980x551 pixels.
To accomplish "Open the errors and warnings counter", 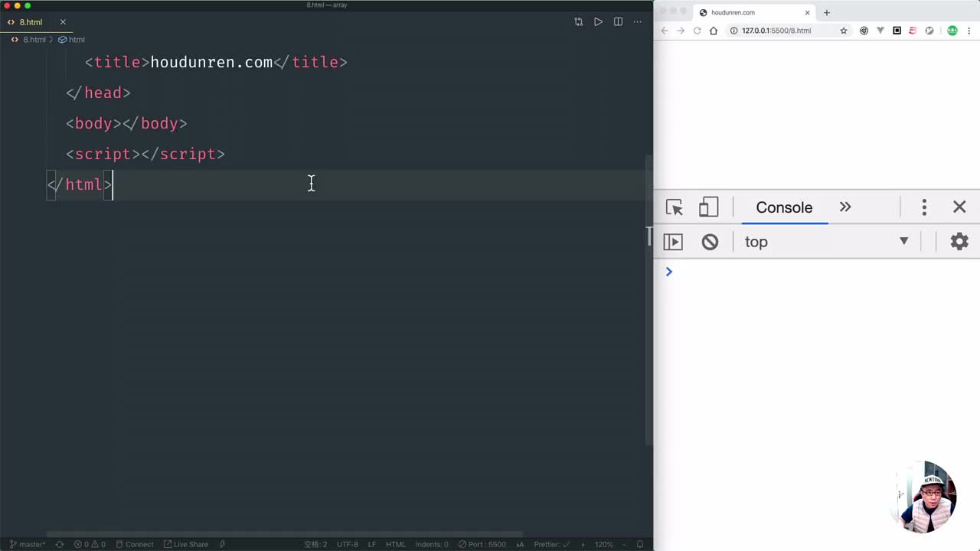I will click(x=90, y=544).
